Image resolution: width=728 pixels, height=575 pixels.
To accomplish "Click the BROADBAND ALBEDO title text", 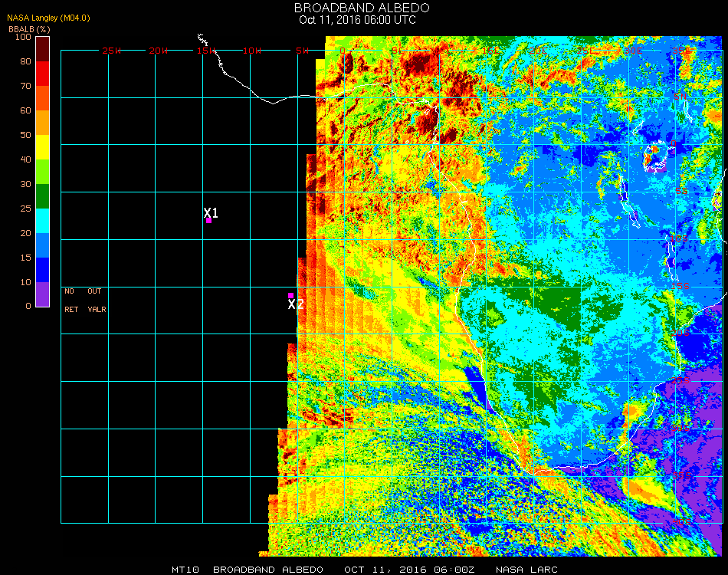I will click(x=357, y=8).
